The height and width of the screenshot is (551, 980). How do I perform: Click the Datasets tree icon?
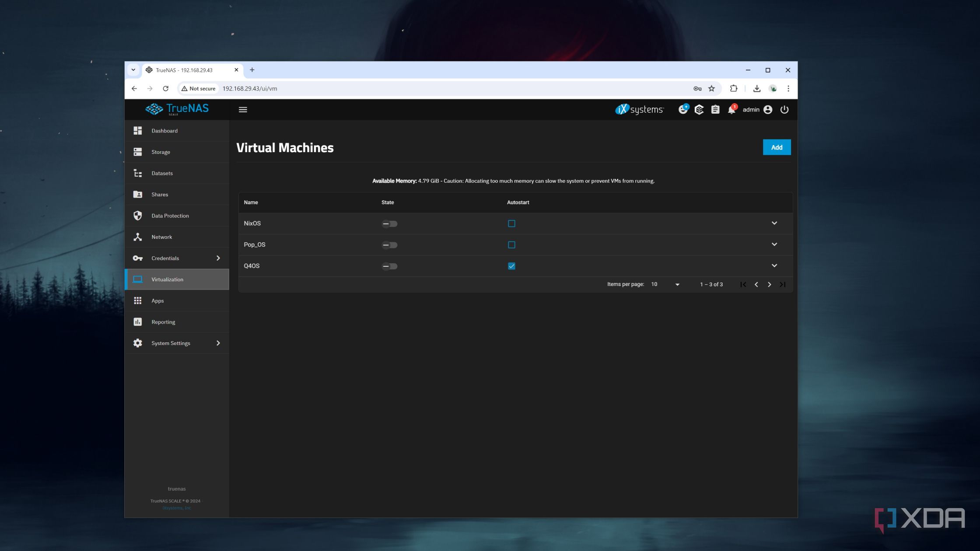(137, 173)
